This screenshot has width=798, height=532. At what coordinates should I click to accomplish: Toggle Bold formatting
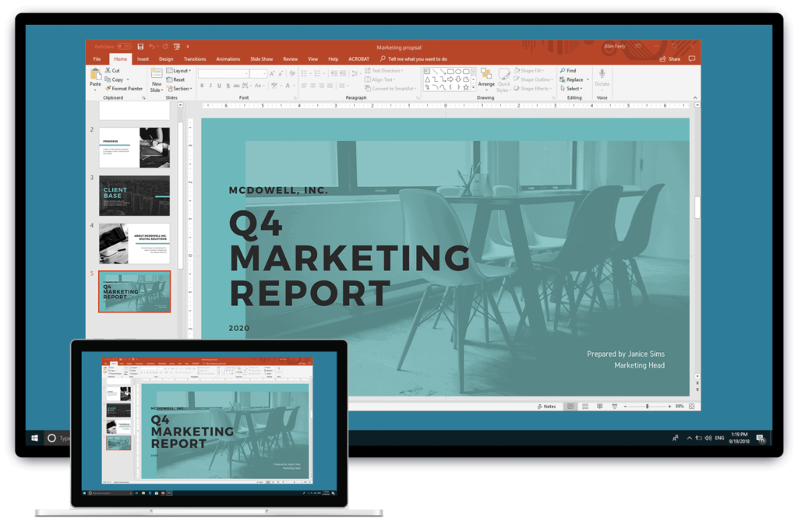pyautogui.click(x=202, y=86)
